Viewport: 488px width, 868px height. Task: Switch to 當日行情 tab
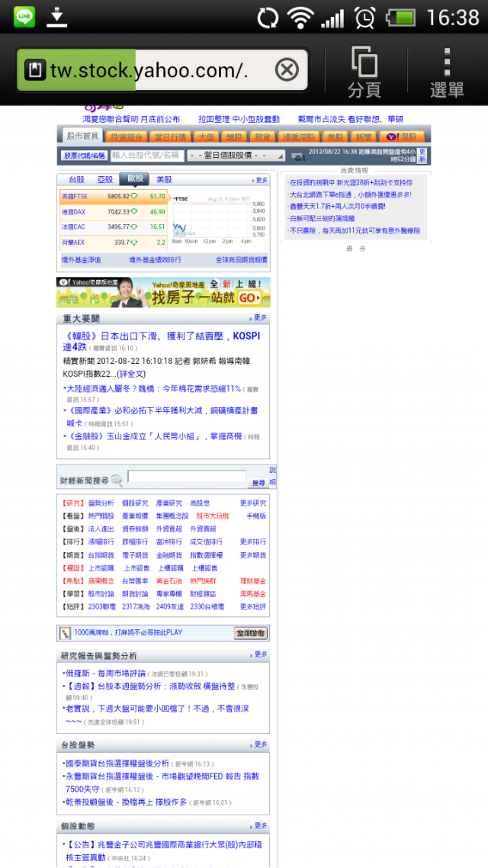point(170,137)
